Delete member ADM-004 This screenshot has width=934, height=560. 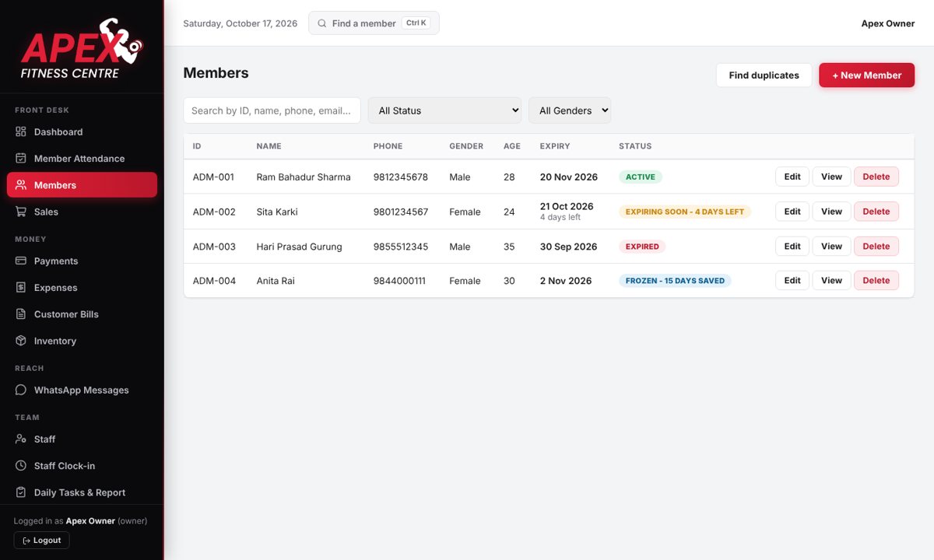[x=876, y=281]
